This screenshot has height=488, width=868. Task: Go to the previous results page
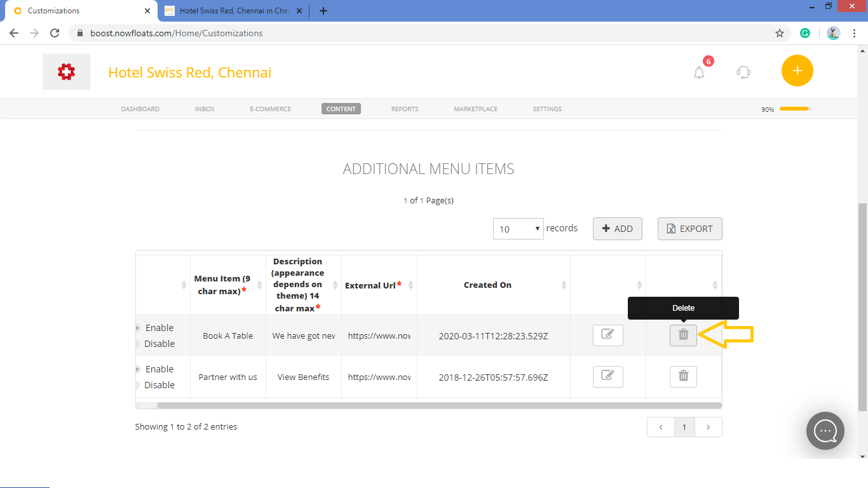(x=661, y=427)
